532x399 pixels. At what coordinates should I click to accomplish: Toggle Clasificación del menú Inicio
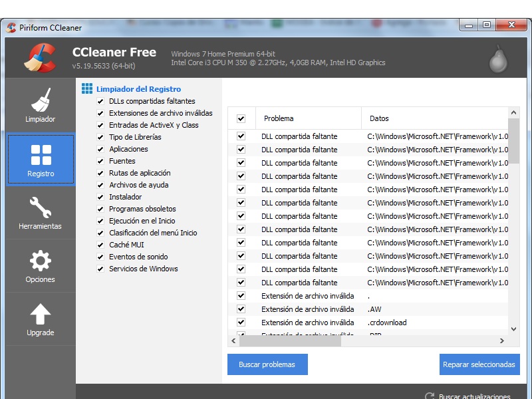100,233
